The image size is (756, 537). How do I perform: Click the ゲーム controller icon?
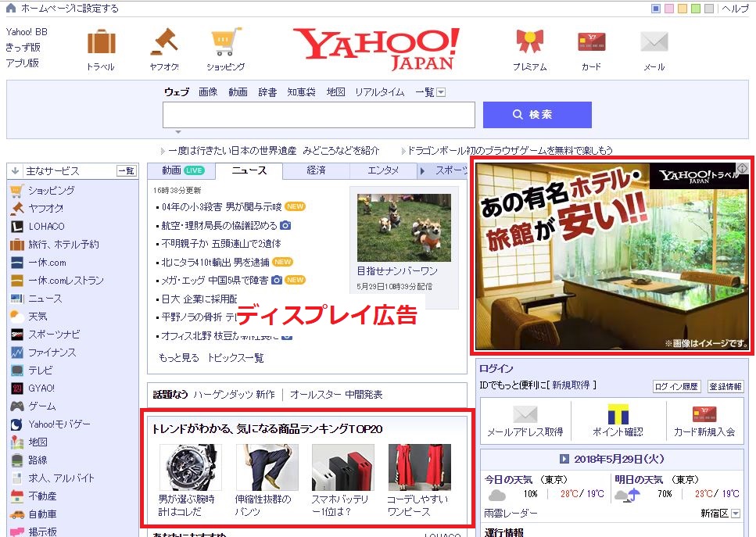[17, 406]
